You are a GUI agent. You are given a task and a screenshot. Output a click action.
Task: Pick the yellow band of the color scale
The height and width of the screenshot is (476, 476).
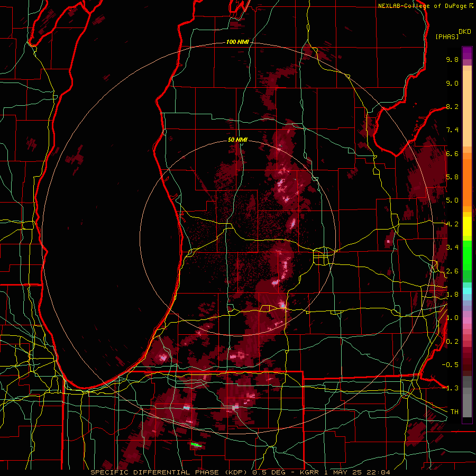[x=467, y=226]
